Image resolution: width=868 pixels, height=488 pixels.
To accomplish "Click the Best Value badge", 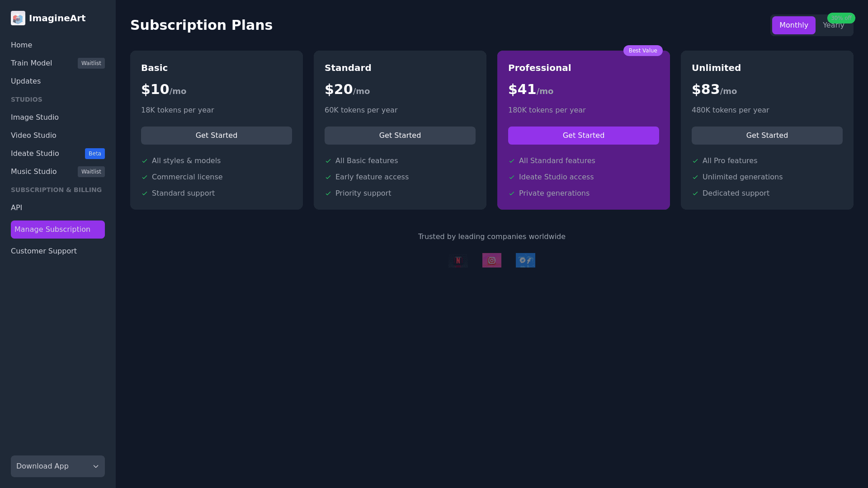I will tap(643, 51).
